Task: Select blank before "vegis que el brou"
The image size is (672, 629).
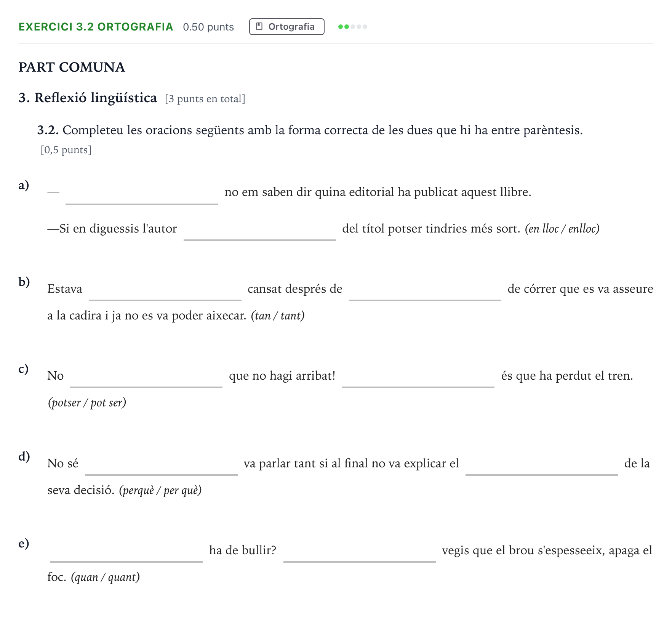Action: pyautogui.click(x=360, y=551)
